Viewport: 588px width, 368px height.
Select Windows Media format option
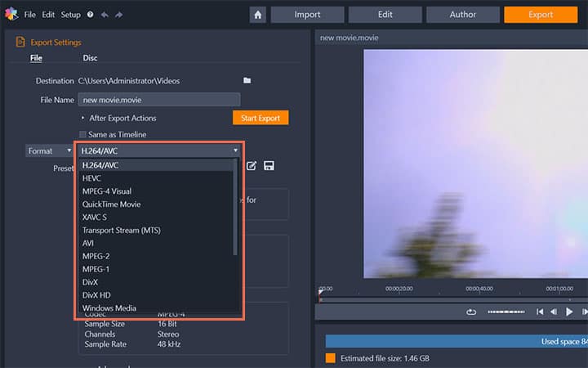point(156,308)
